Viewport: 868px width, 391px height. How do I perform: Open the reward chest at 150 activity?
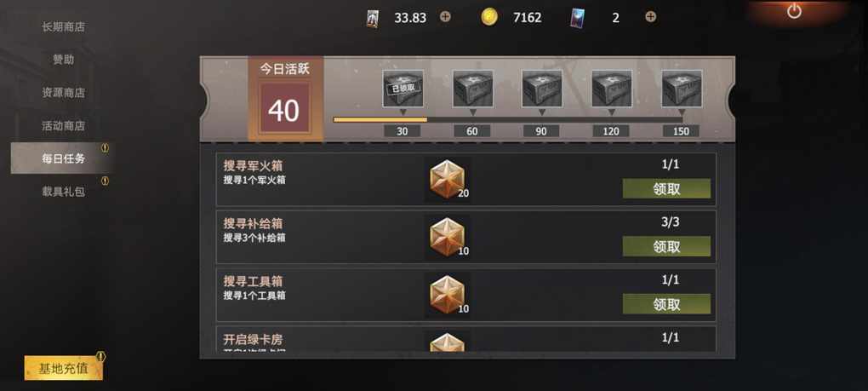pos(682,89)
